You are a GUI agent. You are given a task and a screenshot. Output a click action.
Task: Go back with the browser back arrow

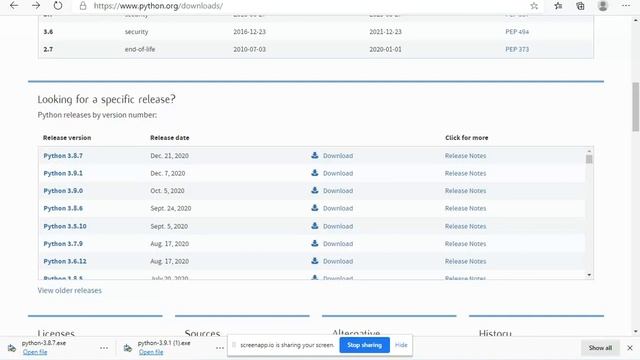[14, 6]
